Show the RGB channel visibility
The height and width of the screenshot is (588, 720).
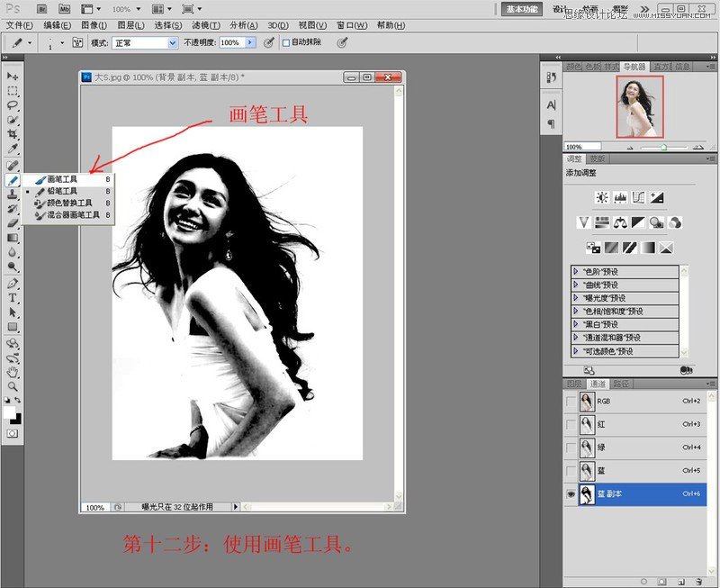[x=570, y=401]
